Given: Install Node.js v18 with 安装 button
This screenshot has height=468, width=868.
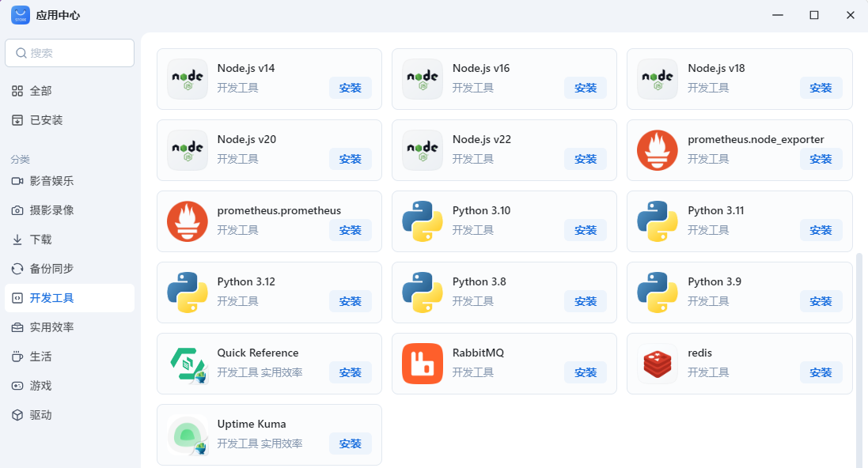Looking at the screenshot, I should (821, 88).
